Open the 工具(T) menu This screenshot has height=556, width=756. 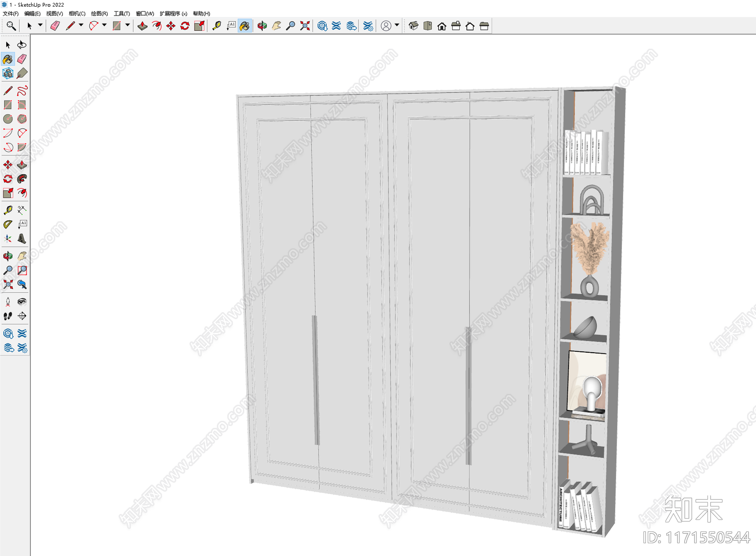pyautogui.click(x=121, y=14)
